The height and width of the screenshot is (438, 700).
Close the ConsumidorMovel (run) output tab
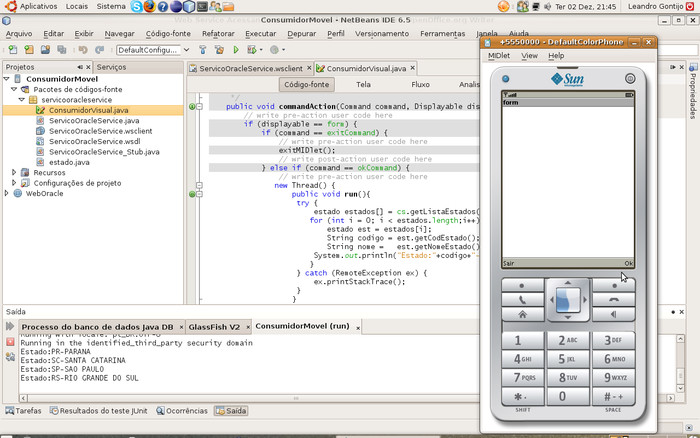click(x=358, y=328)
